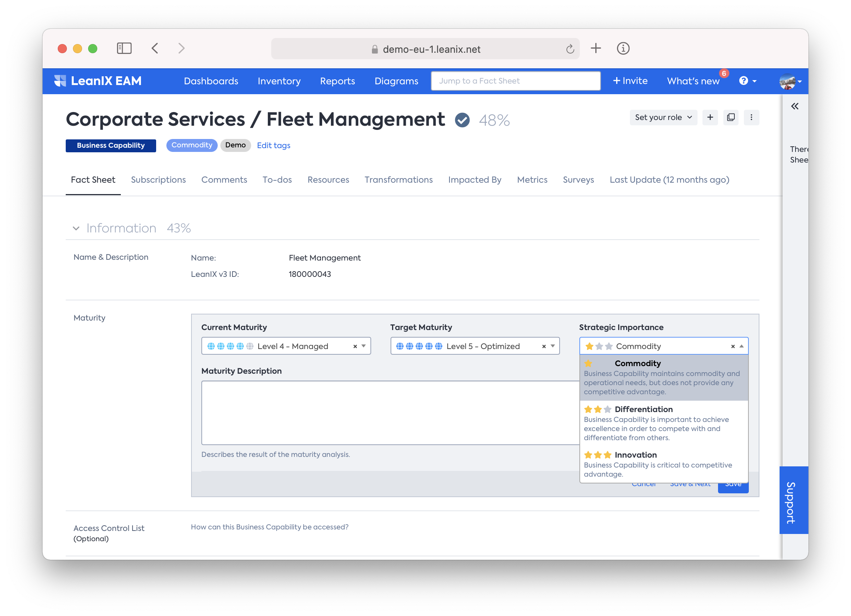Viewport: 851px width, 616px height.
Task: Reload the page in the address bar
Action: coord(570,49)
